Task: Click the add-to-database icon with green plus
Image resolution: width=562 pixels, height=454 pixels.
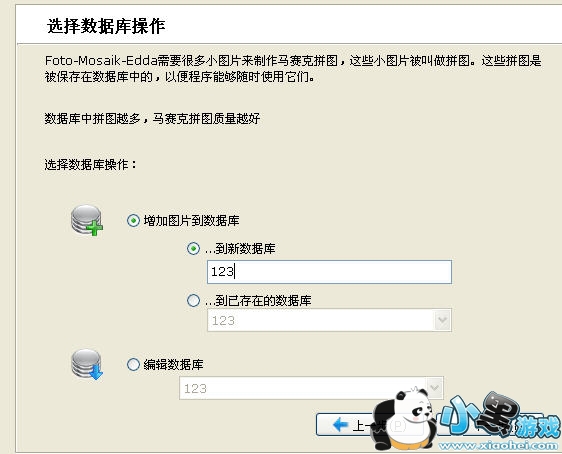Action: 87,220
